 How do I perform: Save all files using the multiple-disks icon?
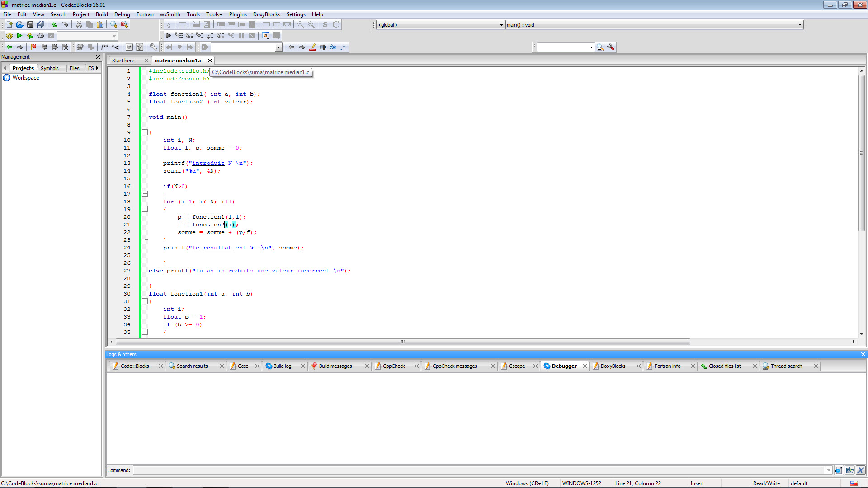click(41, 24)
